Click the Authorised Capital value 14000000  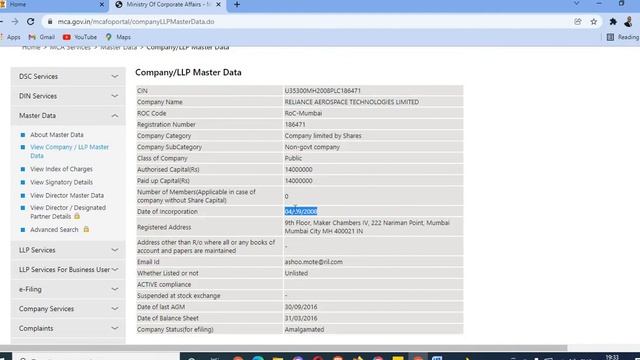click(x=298, y=169)
